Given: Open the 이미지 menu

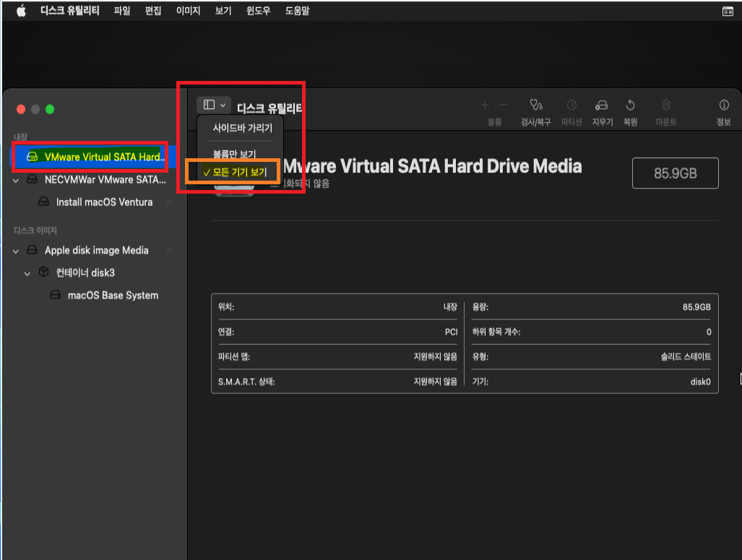Looking at the screenshot, I should [188, 10].
